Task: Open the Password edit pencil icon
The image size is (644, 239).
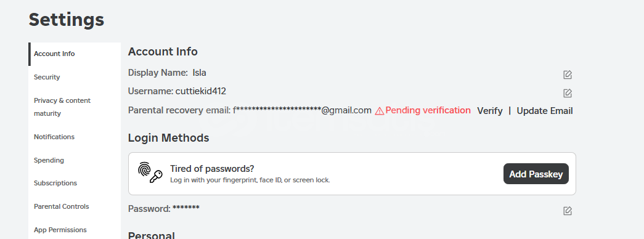Action: click(x=567, y=211)
